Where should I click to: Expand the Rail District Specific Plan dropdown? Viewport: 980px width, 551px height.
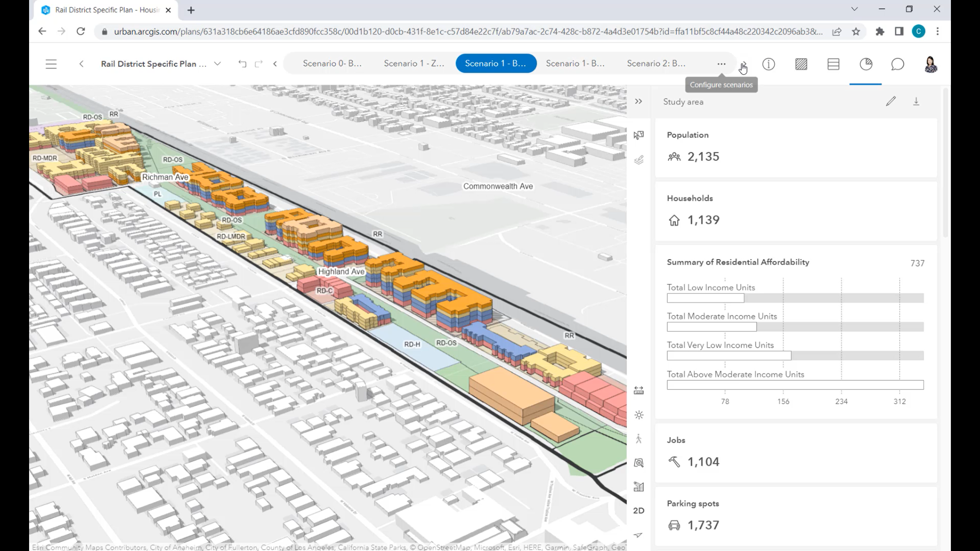pos(217,64)
